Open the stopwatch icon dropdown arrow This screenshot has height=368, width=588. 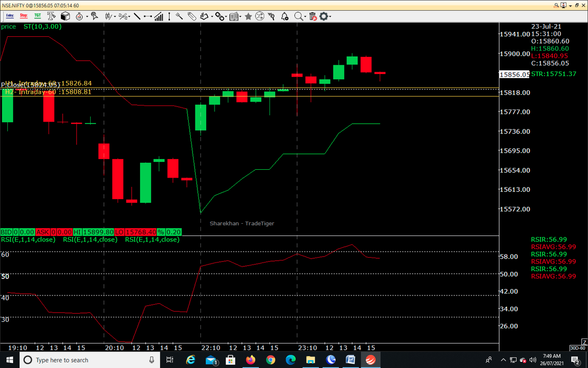87,16
